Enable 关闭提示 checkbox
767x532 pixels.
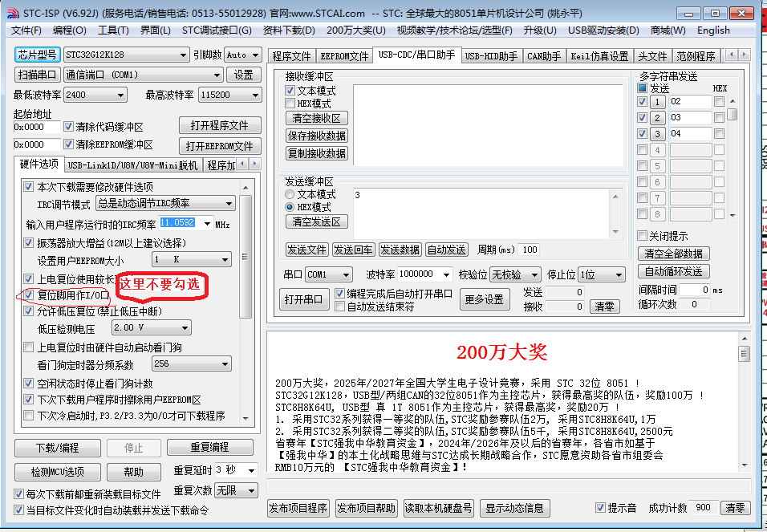point(642,236)
